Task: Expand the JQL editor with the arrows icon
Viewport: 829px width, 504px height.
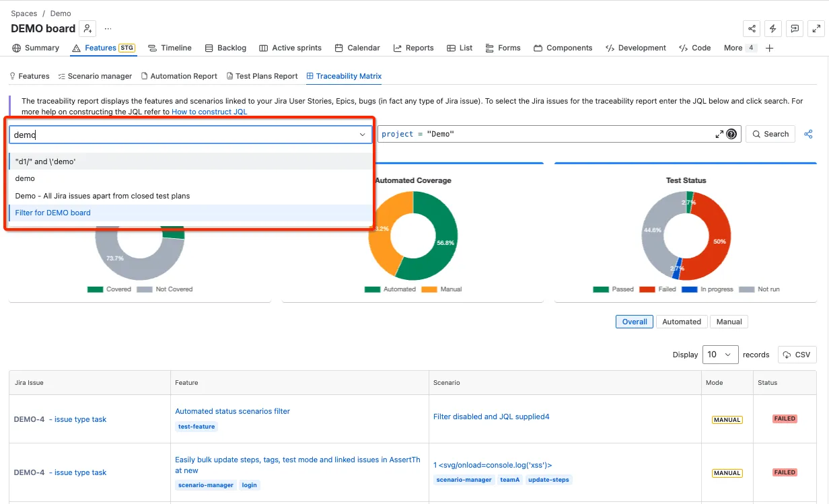Action: click(x=719, y=134)
